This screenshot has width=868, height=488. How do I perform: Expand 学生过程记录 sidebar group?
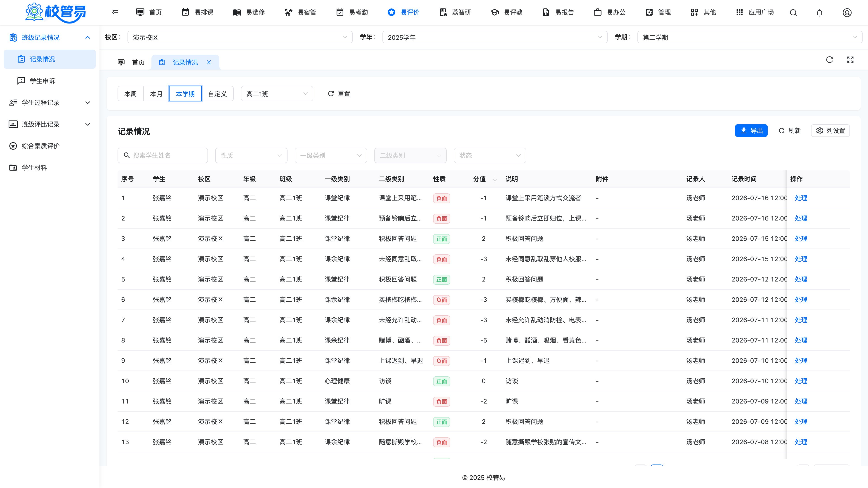coord(50,103)
